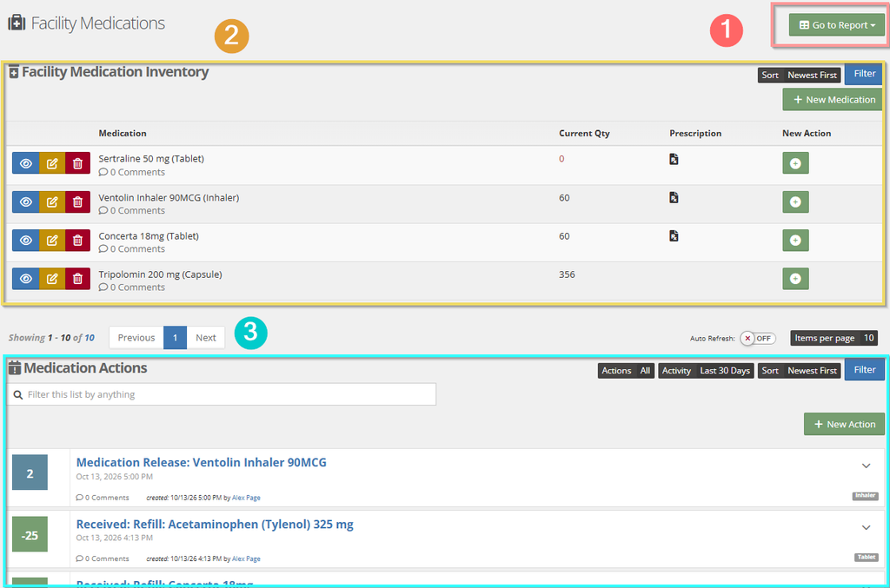The width and height of the screenshot is (890, 588).
Task: Open comments for Ventolin Inhaler 90MCG
Action: point(132,210)
